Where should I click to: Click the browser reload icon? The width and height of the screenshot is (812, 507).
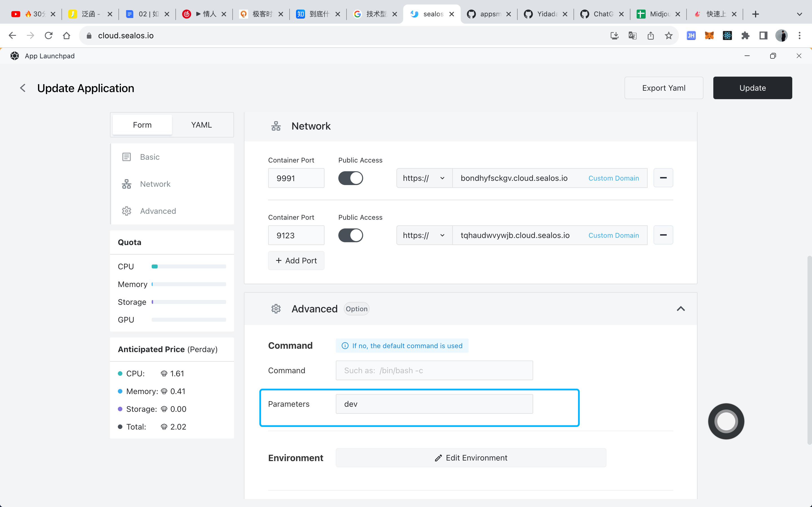49,35
